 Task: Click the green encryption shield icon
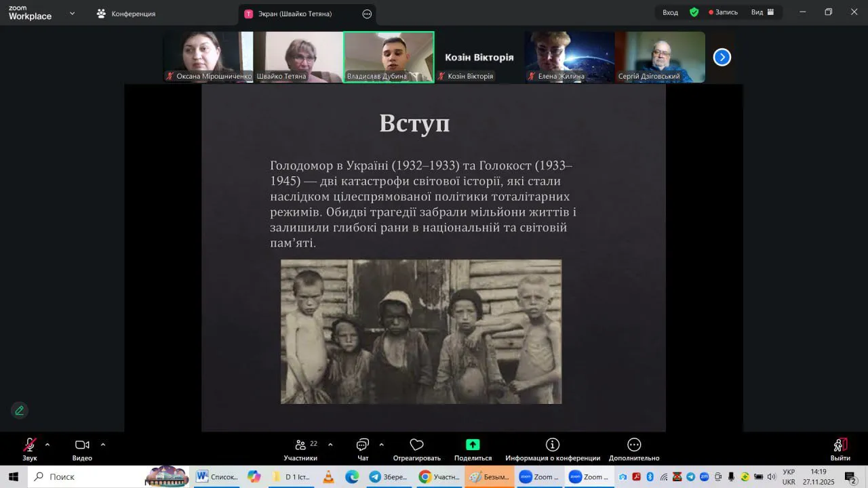[x=694, y=12]
